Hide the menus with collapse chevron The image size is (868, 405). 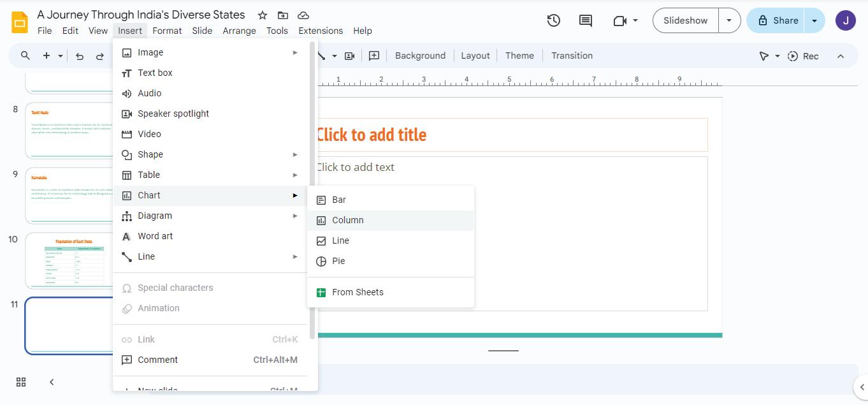(x=841, y=56)
